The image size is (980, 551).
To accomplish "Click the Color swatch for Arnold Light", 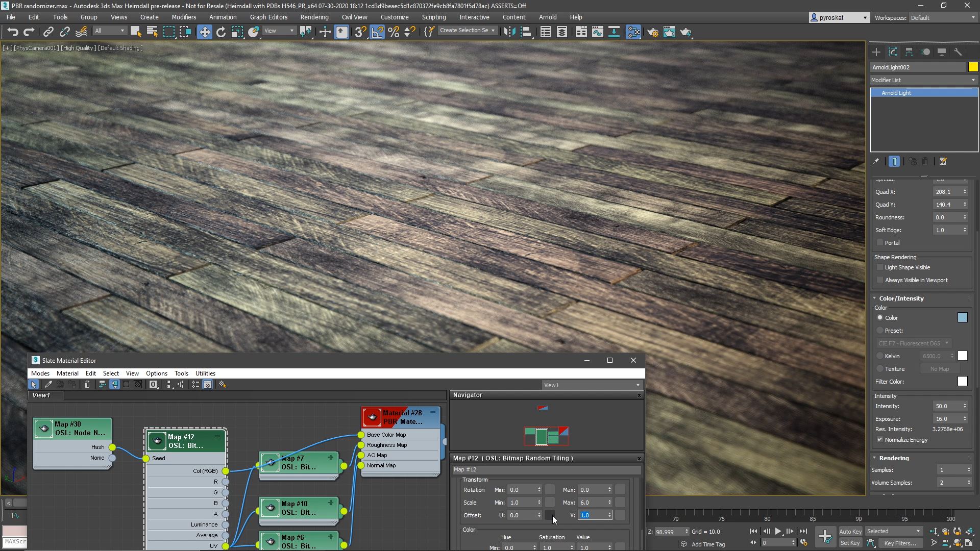I will pyautogui.click(x=963, y=317).
